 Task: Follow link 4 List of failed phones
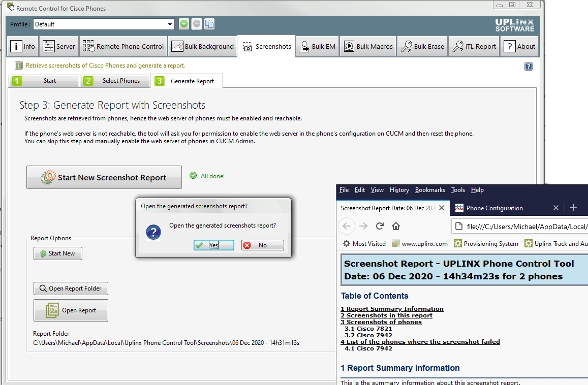pyautogui.click(x=420, y=342)
